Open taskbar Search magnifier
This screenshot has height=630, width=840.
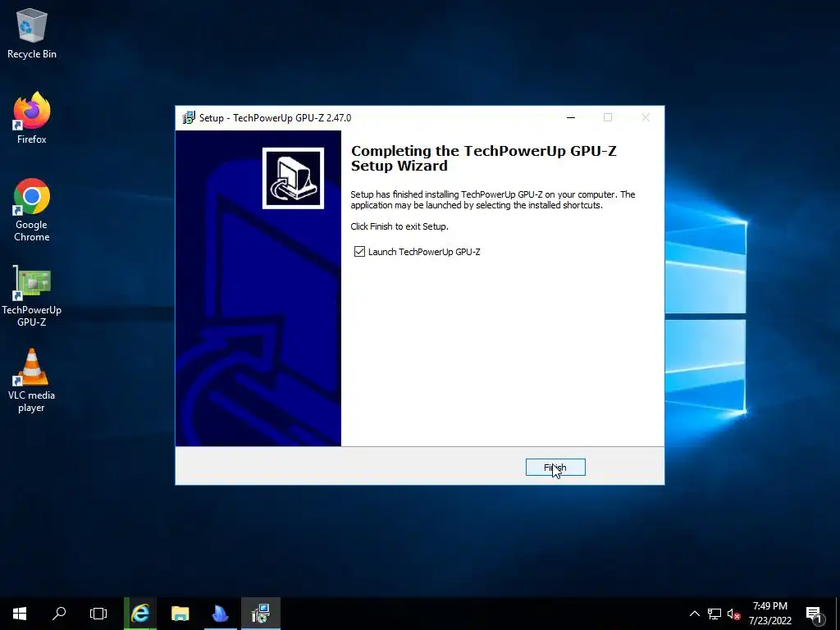59,614
